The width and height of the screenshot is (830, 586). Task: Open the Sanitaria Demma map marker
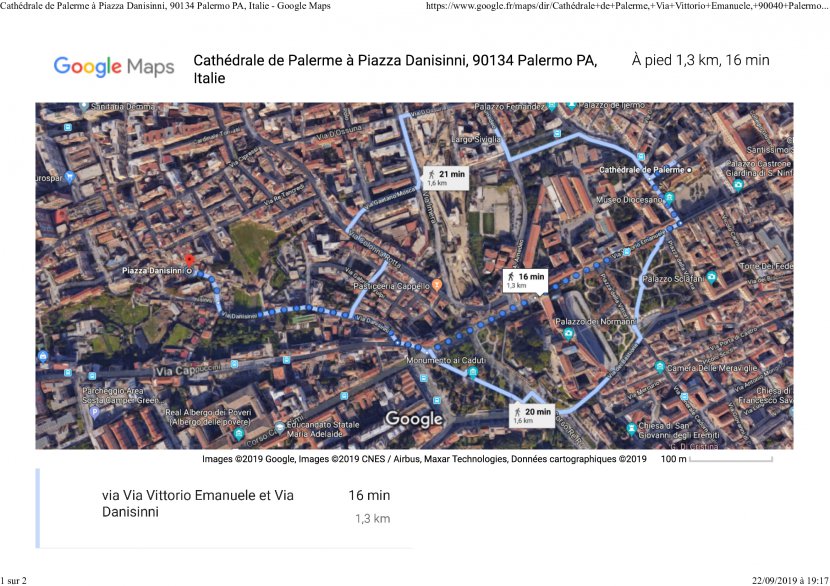pos(84,106)
